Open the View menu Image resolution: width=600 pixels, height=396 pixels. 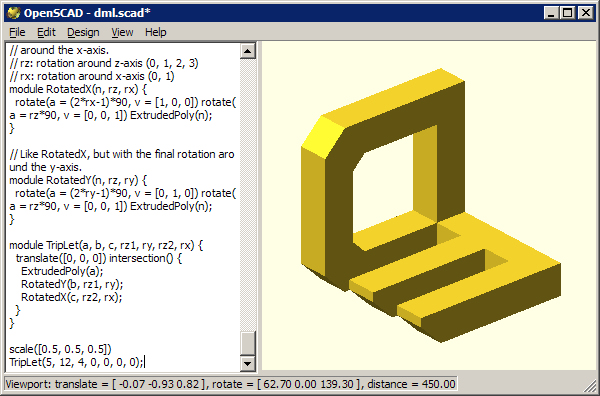(122, 32)
